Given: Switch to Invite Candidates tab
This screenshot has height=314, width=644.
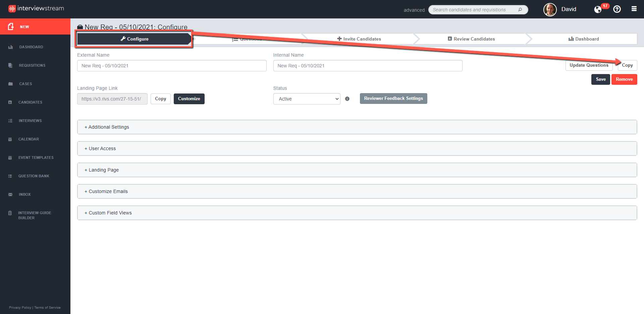Looking at the screenshot, I should click(359, 39).
